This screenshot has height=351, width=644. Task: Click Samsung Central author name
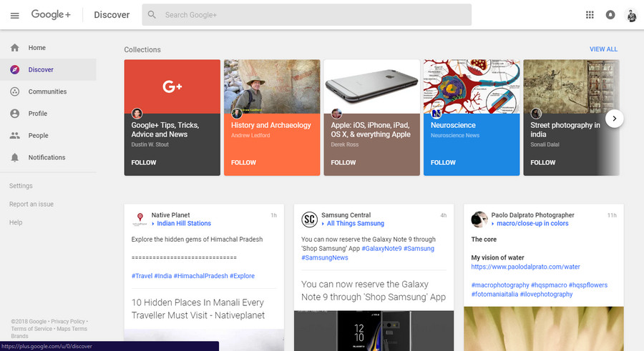(346, 214)
